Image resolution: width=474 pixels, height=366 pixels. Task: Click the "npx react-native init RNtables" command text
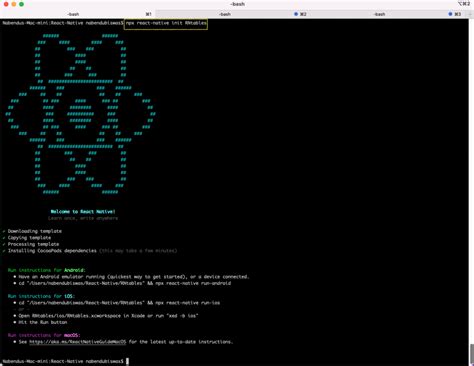point(166,23)
